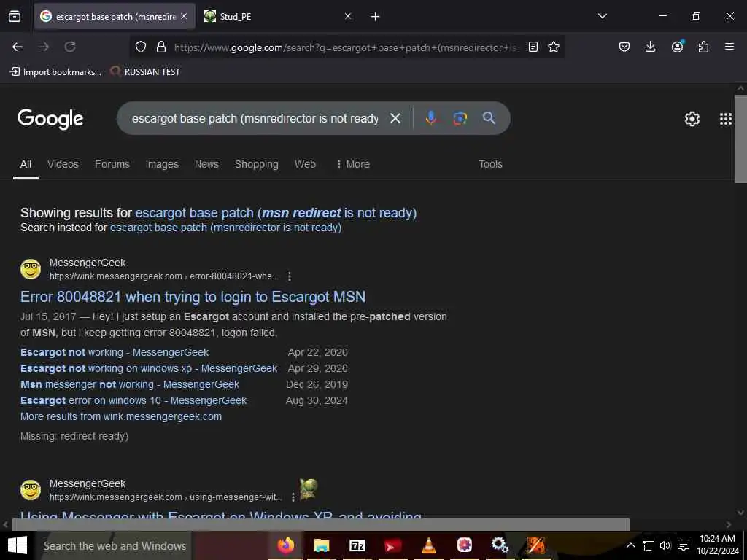Open 'Escargot not working - MessengerGeek' link
747x560 pixels.
115,352
